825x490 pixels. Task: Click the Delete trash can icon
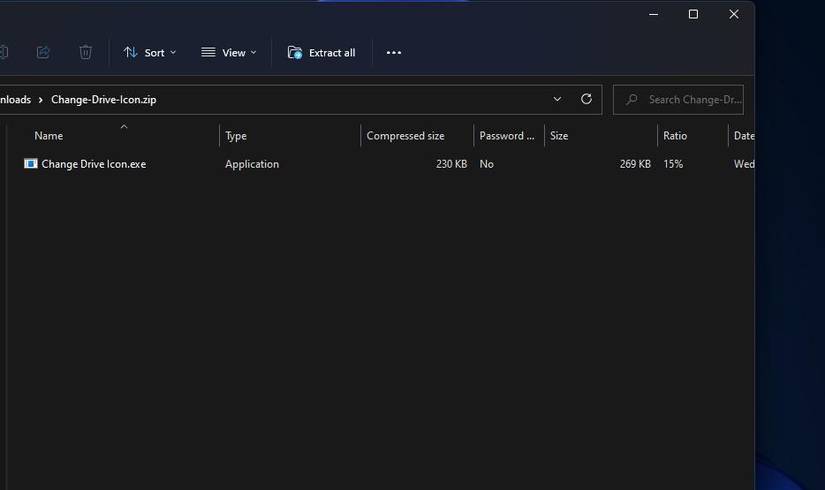click(x=85, y=52)
